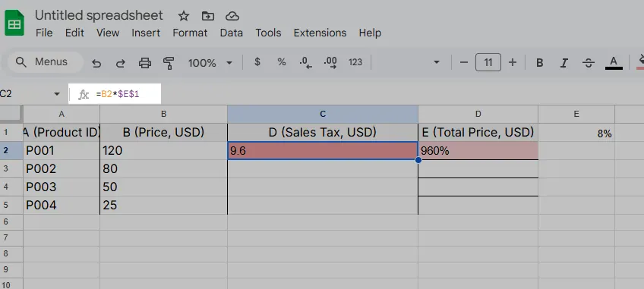Image resolution: width=644 pixels, height=289 pixels.
Task: Open the 123 more formats menu
Action: [355, 62]
